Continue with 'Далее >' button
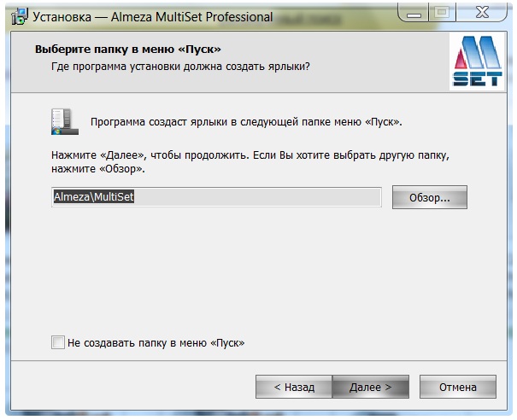 tap(371, 387)
